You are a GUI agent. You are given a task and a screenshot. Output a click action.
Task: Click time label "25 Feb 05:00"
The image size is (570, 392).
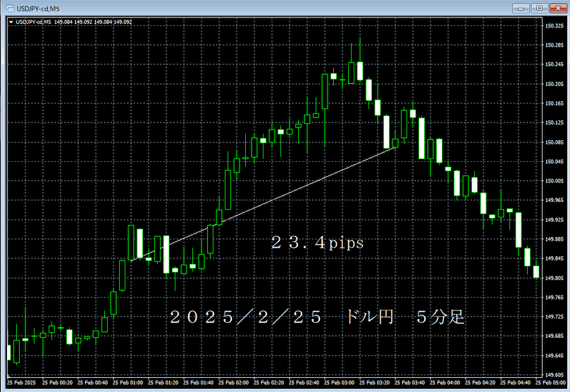coord(550,383)
